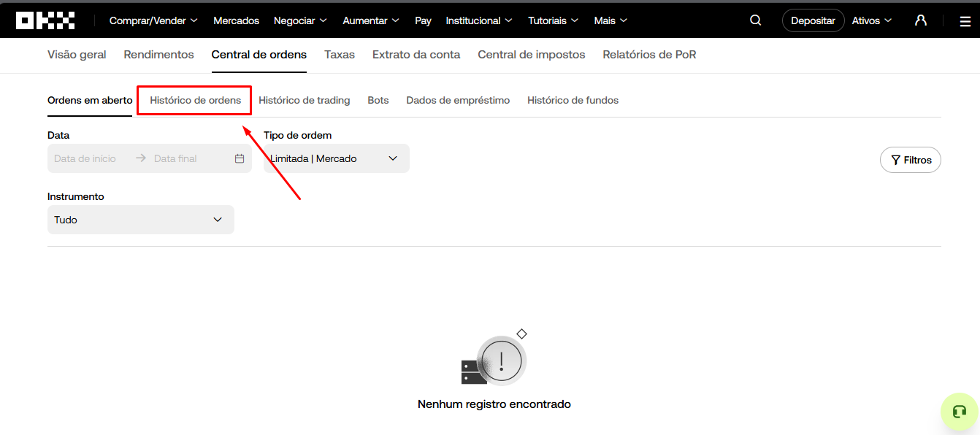The height and width of the screenshot is (435, 980).
Task: Open Central de impostos tab
Action: click(532, 55)
